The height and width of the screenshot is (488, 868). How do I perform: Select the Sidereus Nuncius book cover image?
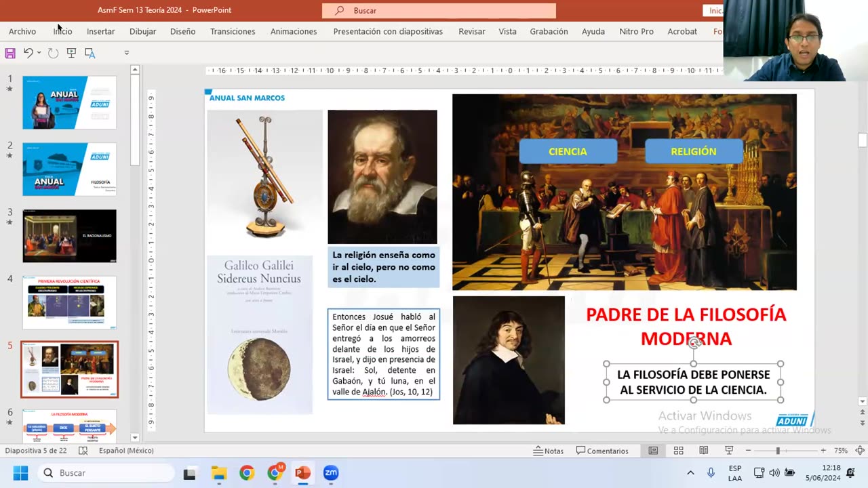pyautogui.click(x=260, y=335)
